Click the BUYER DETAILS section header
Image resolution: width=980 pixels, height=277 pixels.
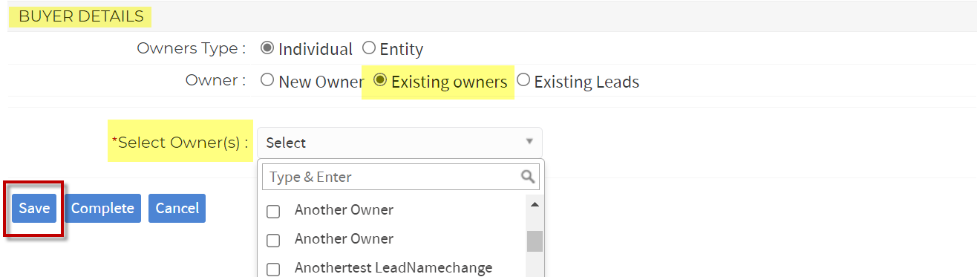tap(81, 16)
